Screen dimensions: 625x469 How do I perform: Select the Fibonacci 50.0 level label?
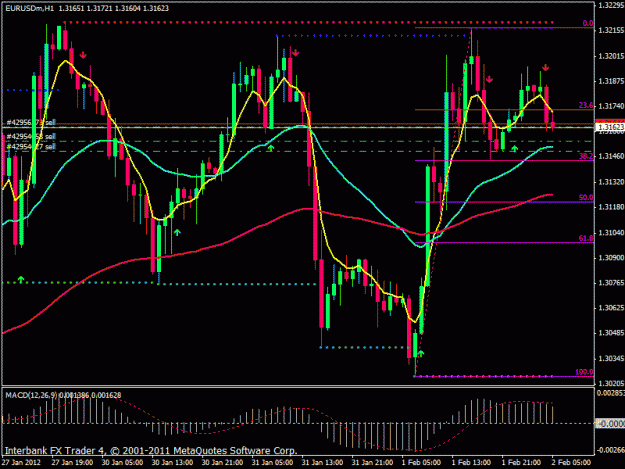(586, 197)
